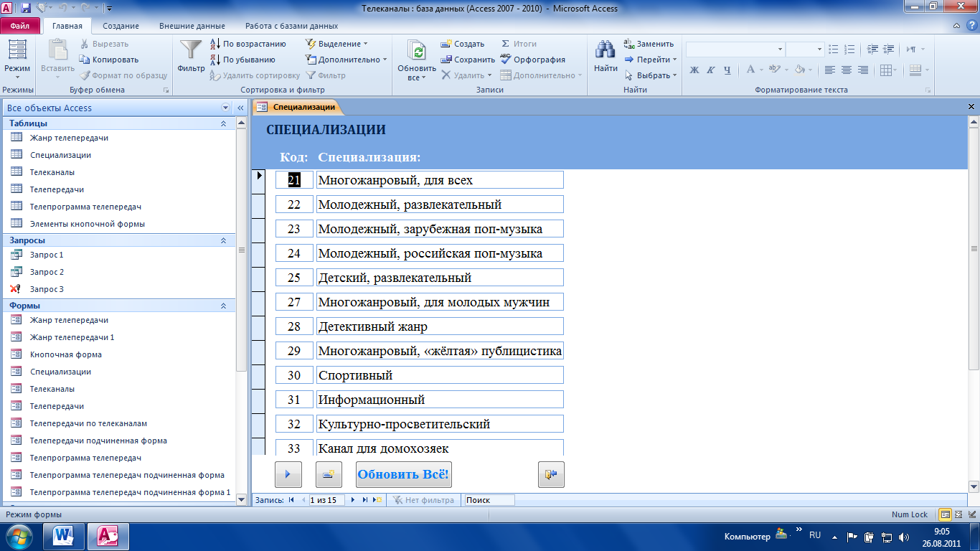Select the code field 25
The image size is (980, 551).
click(x=294, y=278)
